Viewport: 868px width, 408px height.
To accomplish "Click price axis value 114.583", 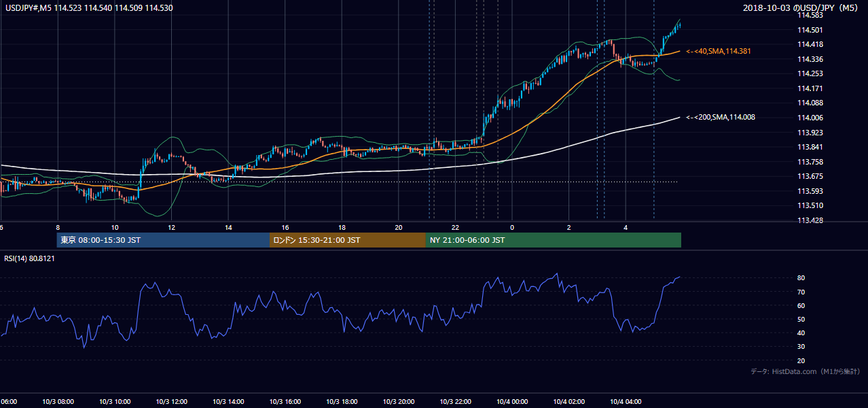I will 810,15.
